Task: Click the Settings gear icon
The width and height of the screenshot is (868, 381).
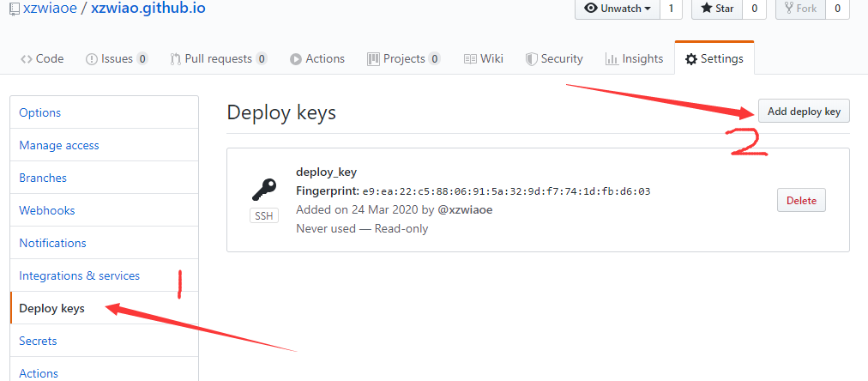Action: pos(690,59)
